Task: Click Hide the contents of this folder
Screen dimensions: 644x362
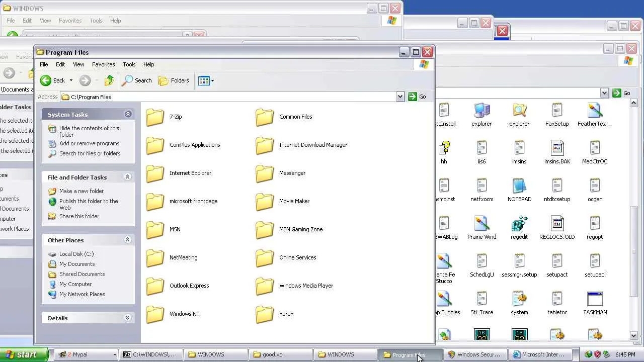Action: point(89,131)
